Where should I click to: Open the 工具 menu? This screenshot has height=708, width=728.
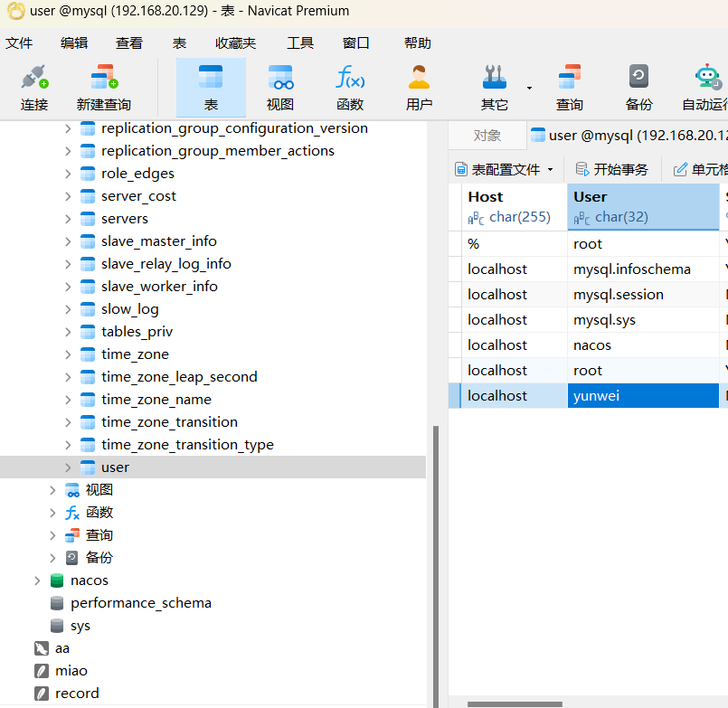[300, 43]
